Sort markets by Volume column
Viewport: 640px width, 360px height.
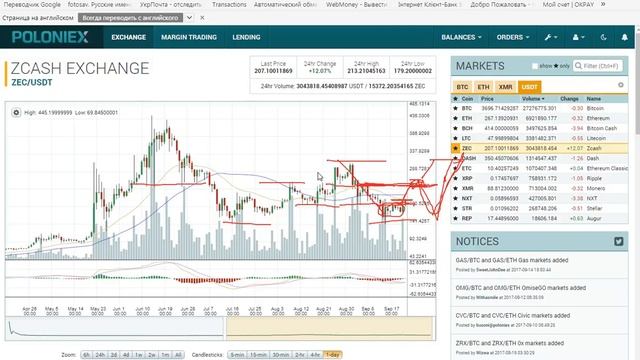(x=533, y=99)
